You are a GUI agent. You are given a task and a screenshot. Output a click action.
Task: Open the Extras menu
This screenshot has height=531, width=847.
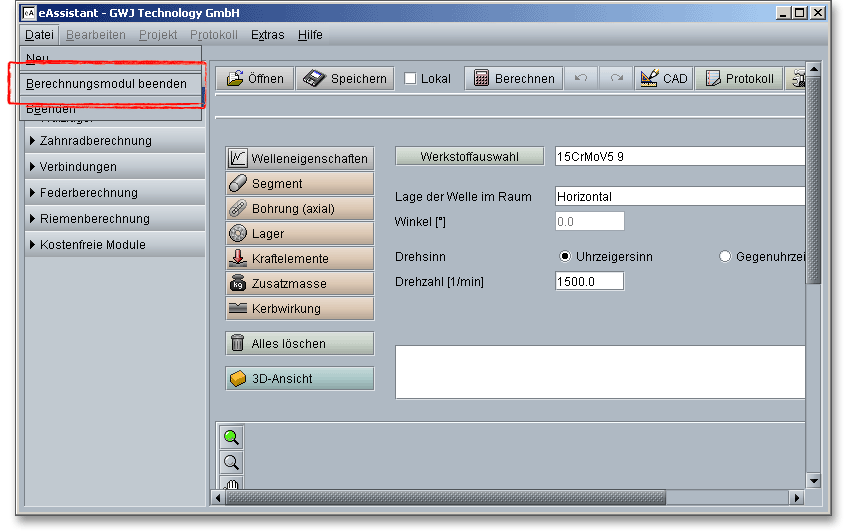click(x=267, y=35)
